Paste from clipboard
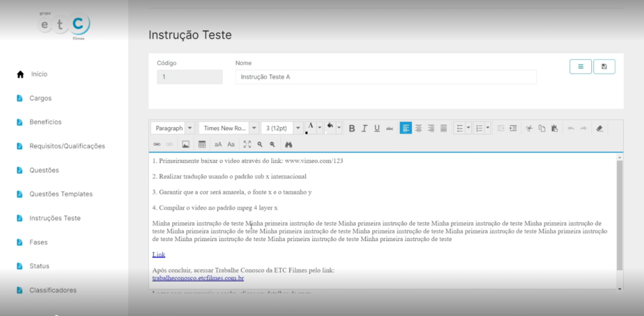 [x=555, y=128]
